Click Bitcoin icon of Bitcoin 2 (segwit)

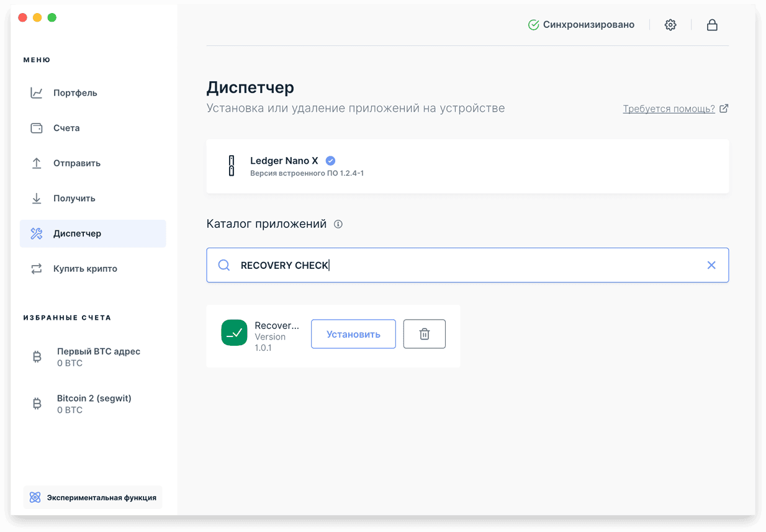37,404
